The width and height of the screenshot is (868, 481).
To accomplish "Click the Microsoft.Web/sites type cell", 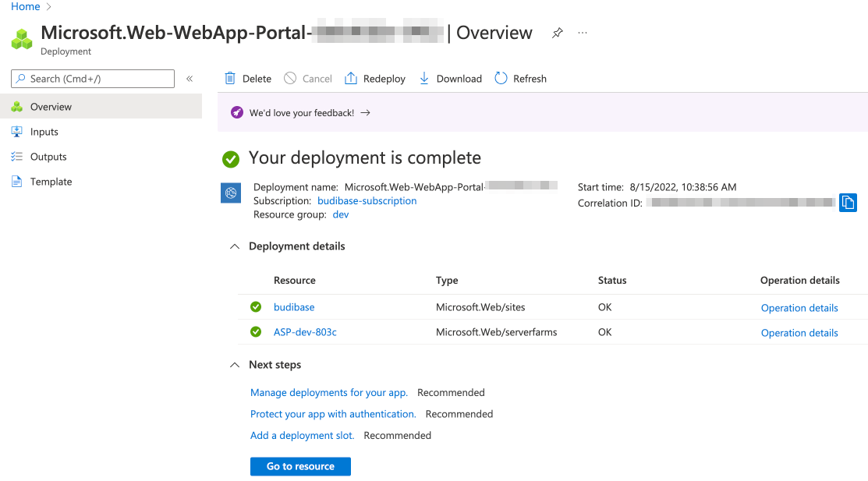I will click(x=480, y=306).
